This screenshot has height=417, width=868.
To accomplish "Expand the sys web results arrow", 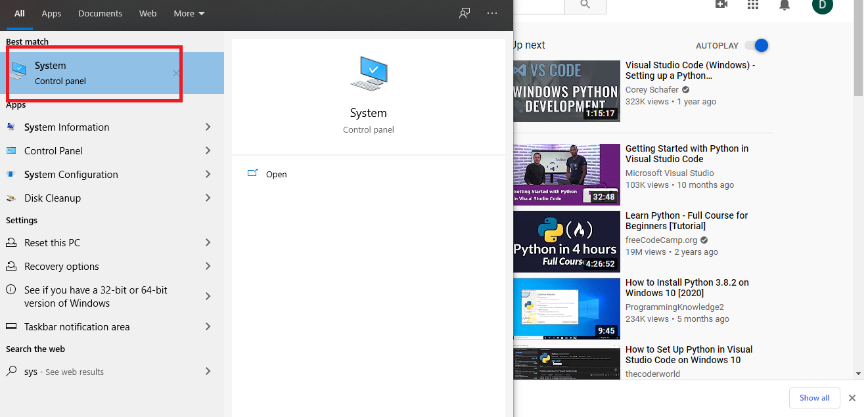I will (208, 371).
